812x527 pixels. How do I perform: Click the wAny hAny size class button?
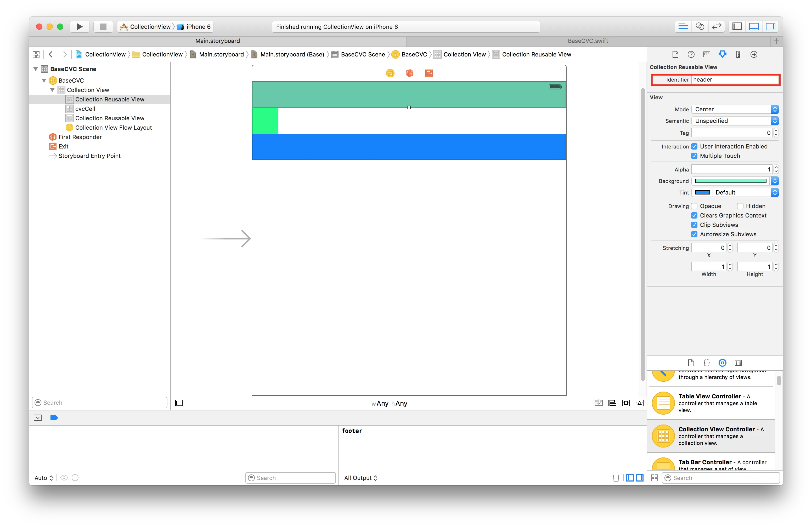tap(389, 403)
